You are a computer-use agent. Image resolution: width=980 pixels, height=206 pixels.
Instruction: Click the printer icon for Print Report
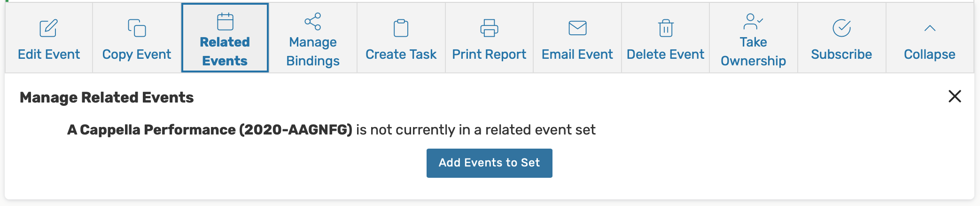coord(489,28)
